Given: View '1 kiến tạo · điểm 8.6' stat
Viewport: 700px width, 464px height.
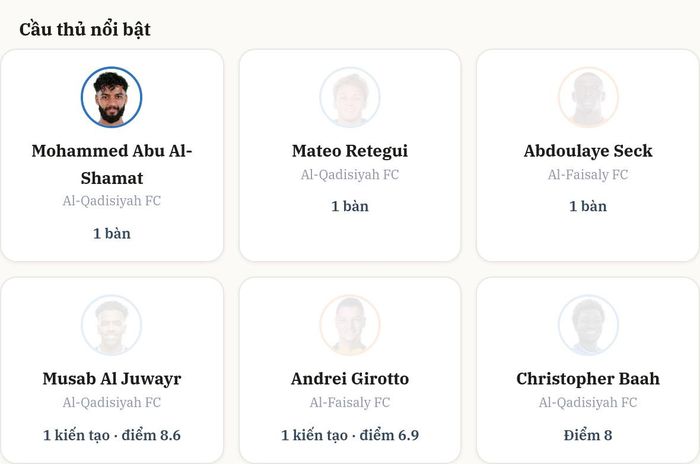Looking at the screenshot, I should pos(112,435).
